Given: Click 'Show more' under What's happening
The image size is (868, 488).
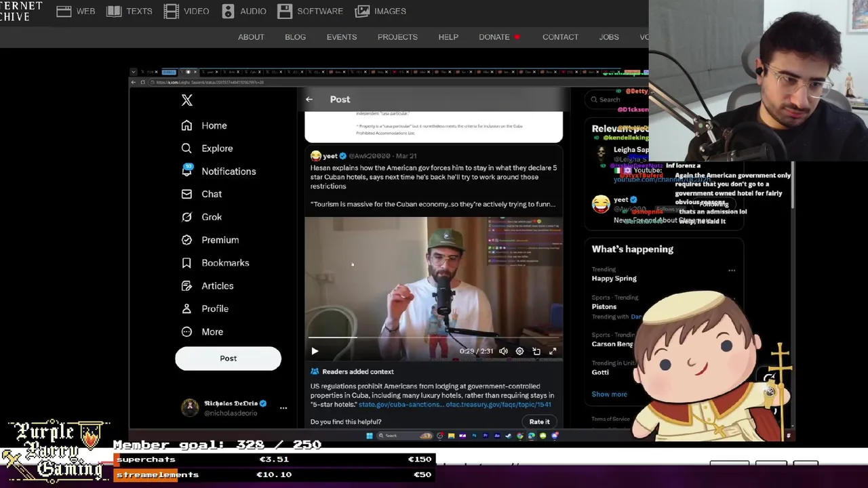Looking at the screenshot, I should pos(609,394).
